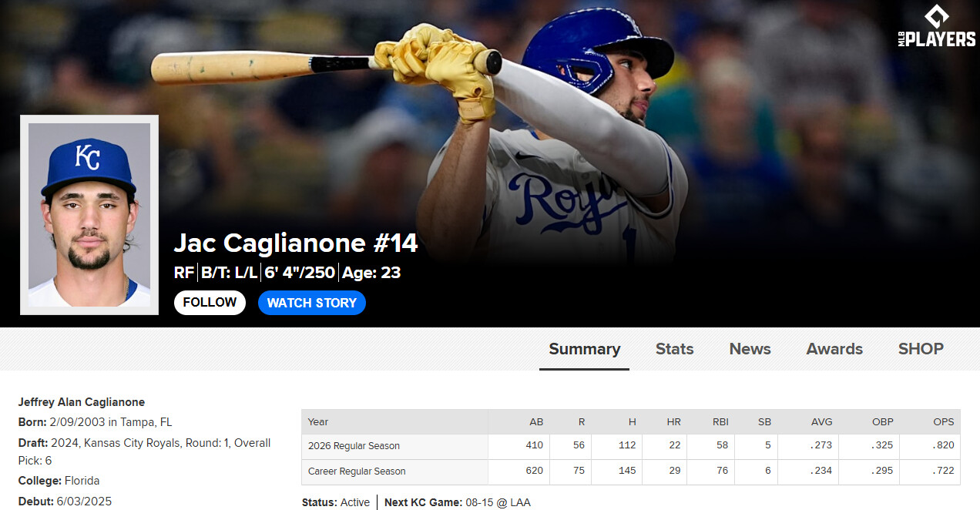This screenshot has height=510, width=980.
Task: Select the 2026 hits value 112
Action: click(628, 446)
